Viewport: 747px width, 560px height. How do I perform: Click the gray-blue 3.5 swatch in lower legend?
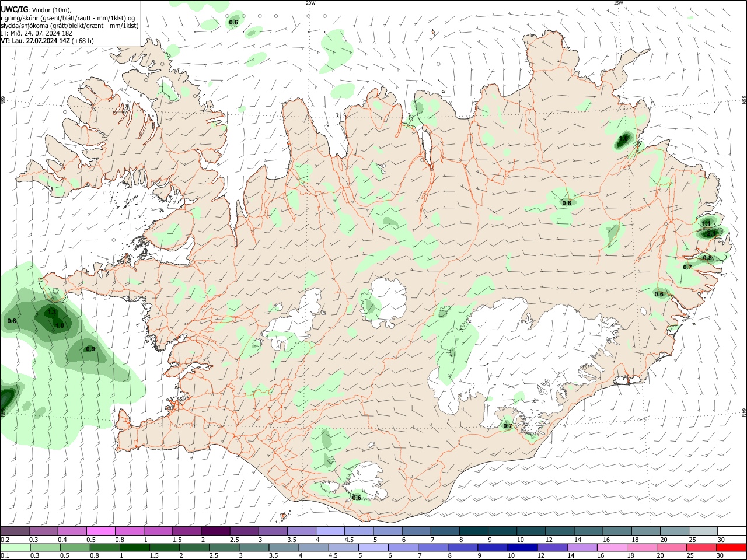284,547
